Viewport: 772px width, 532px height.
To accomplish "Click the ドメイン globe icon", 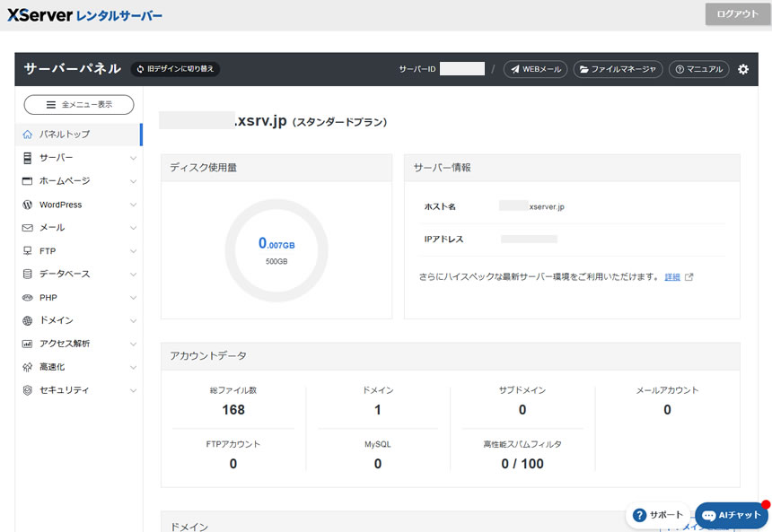I will pyautogui.click(x=28, y=320).
